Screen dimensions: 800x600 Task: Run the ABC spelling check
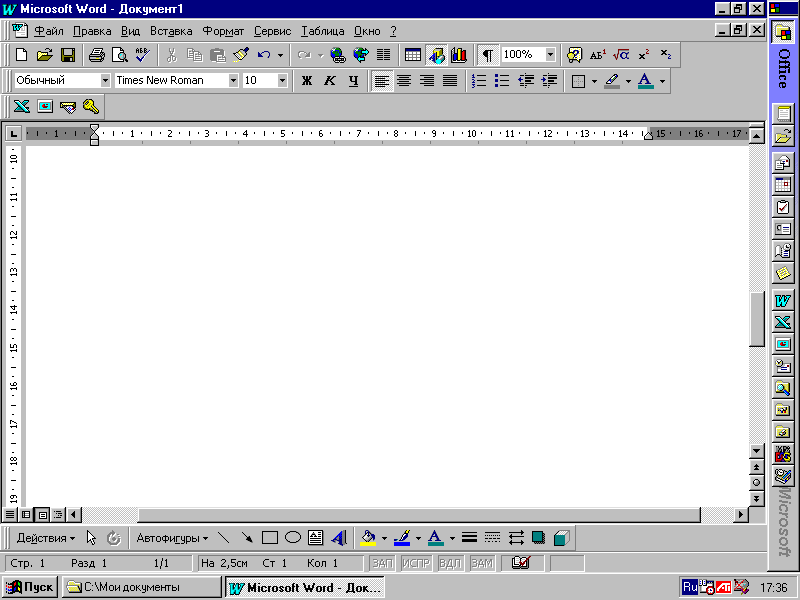[x=142, y=55]
